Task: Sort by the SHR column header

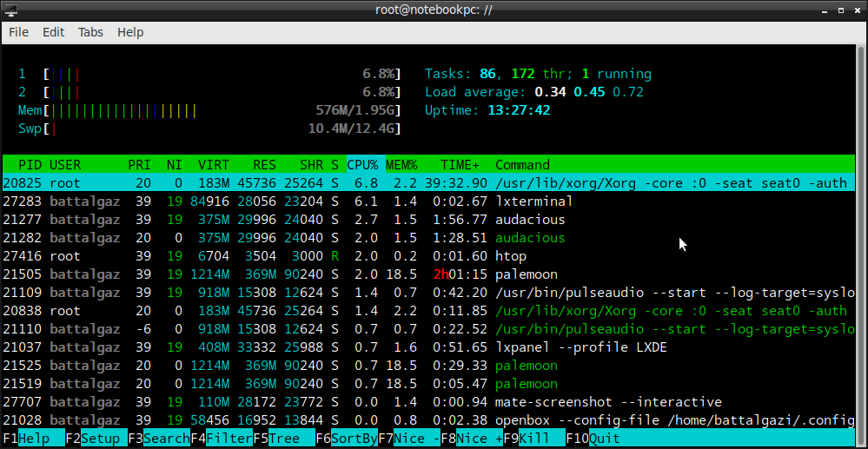Action: 312,164
